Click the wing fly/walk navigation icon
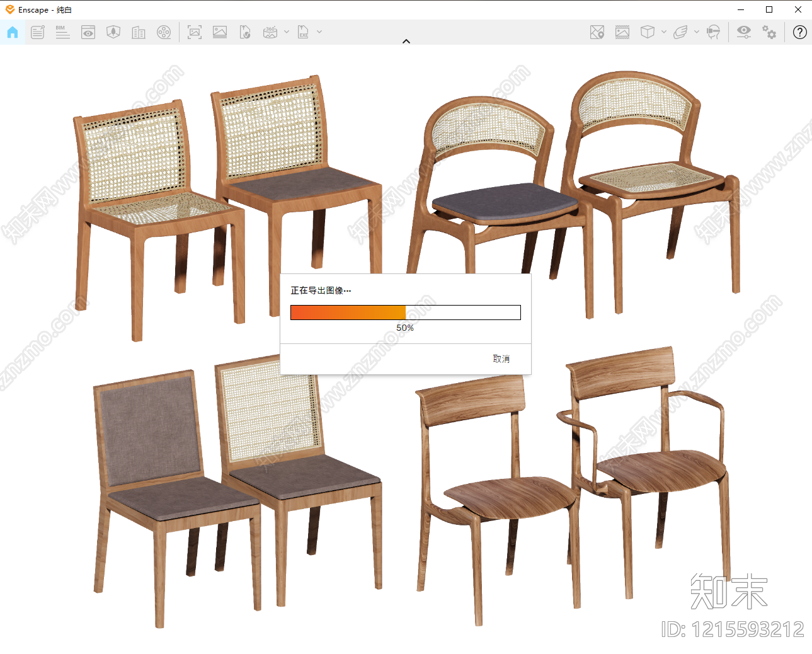This screenshot has width=812, height=654. click(x=680, y=32)
